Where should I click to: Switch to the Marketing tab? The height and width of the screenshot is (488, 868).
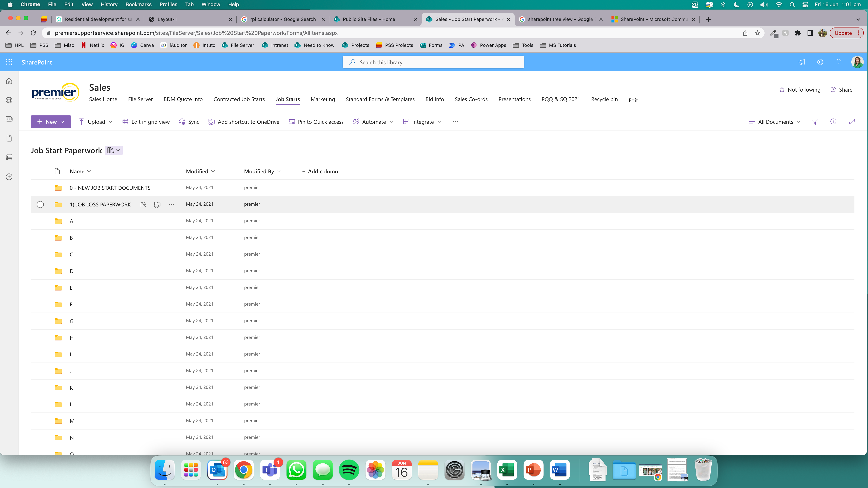(x=322, y=99)
